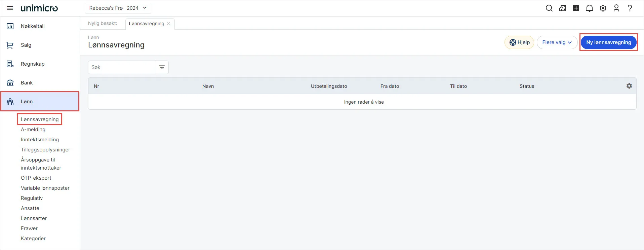Open the notifications bell
Screen dimensions: 644x250
[590, 8]
